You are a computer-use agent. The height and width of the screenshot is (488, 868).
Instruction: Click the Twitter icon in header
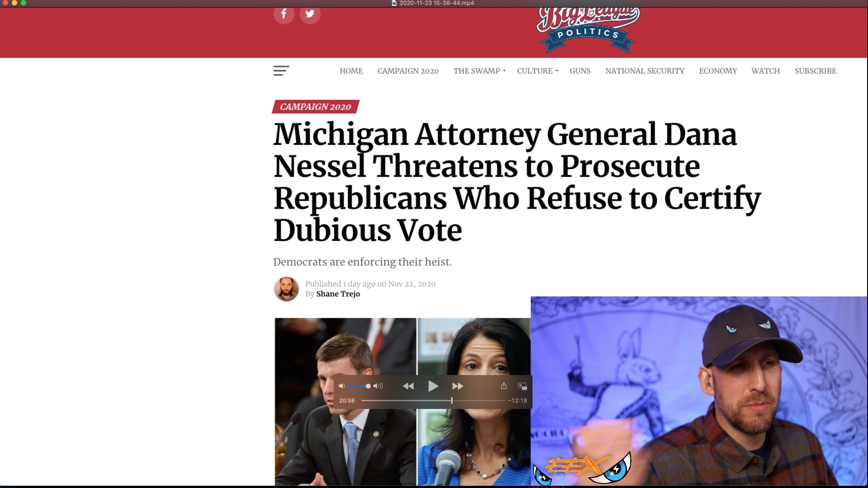(310, 14)
